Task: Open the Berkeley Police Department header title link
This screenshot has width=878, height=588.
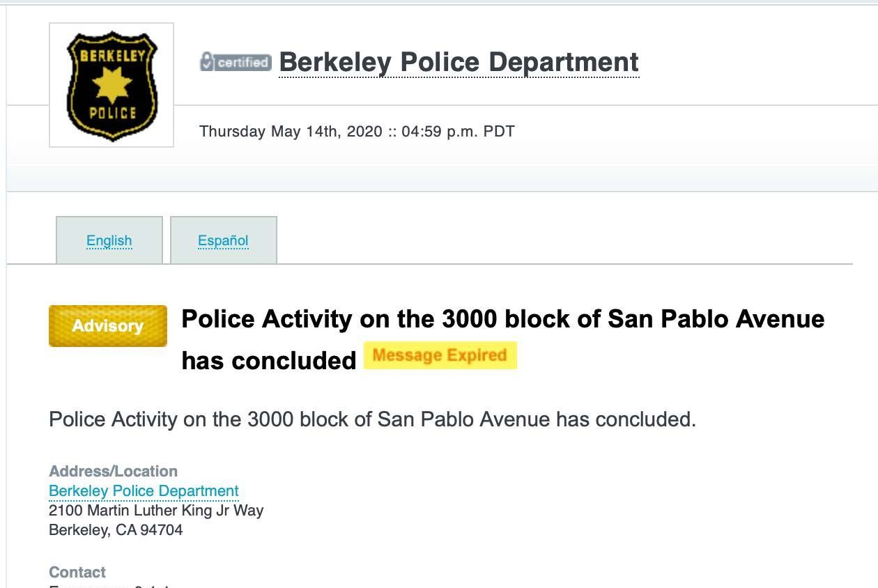Action: tap(459, 62)
